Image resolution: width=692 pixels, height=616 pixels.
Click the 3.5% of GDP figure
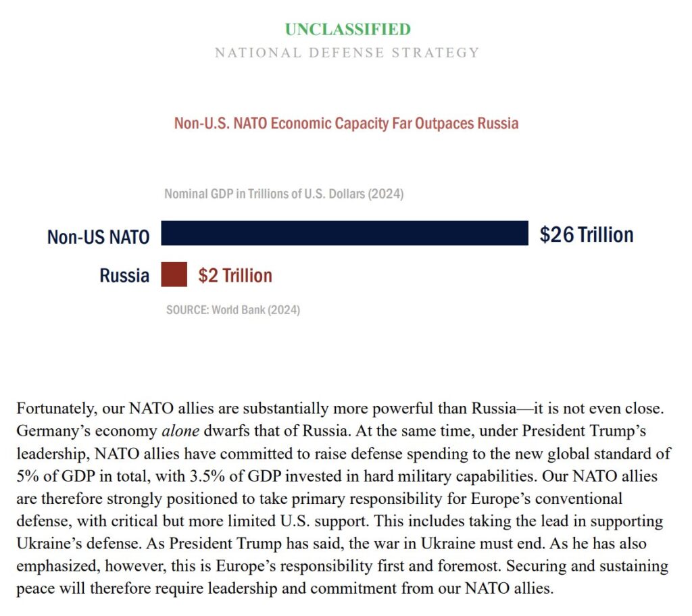(236, 476)
